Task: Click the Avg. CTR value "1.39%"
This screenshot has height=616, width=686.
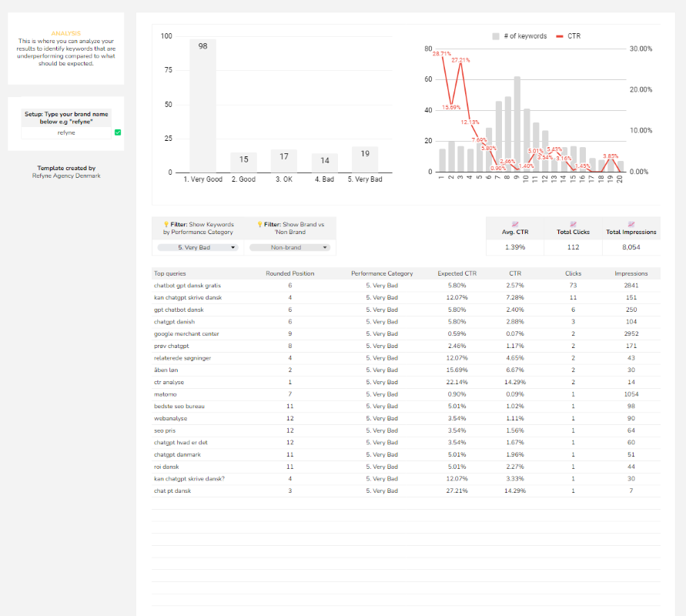Action: coord(515,247)
